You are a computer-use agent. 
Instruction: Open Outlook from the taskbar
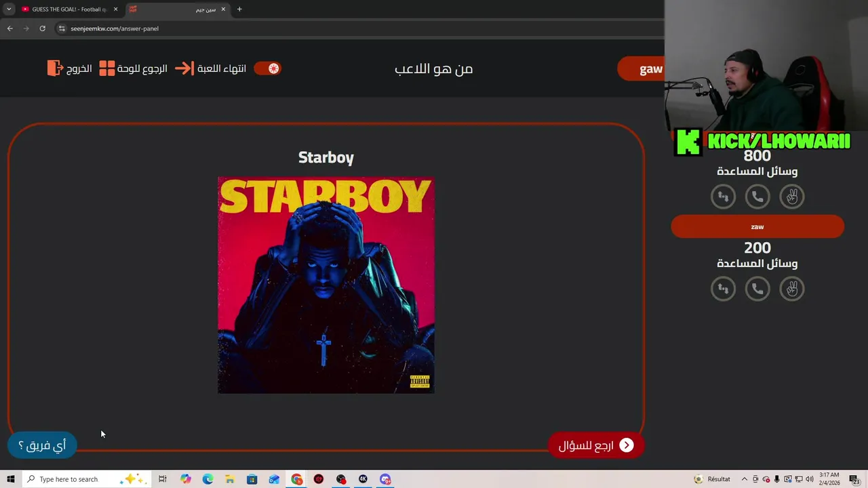(x=274, y=479)
